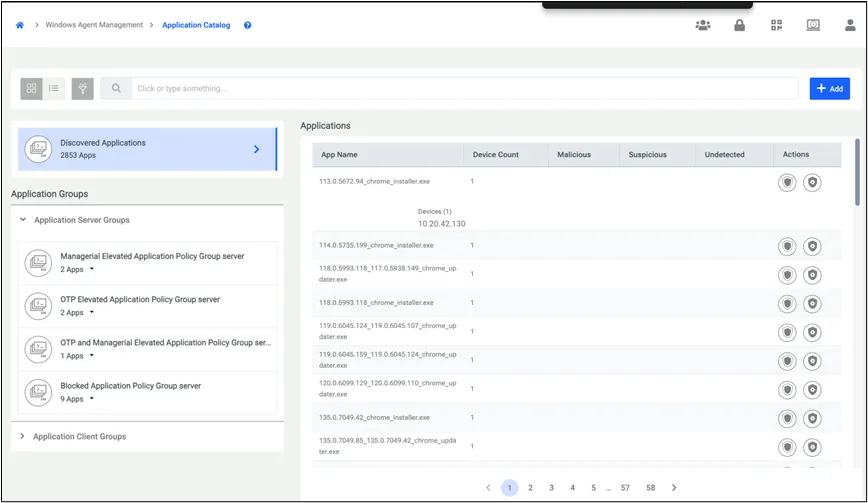This screenshot has width=868, height=503.
Task: Select 135.0.7049.42_chrome_installer.exe app name
Action: [x=374, y=417]
